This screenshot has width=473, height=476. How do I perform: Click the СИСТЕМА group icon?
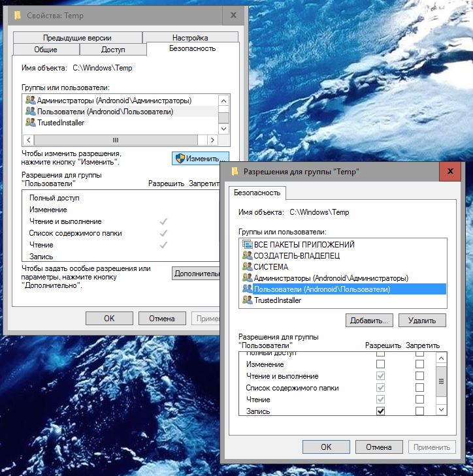[247, 266]
